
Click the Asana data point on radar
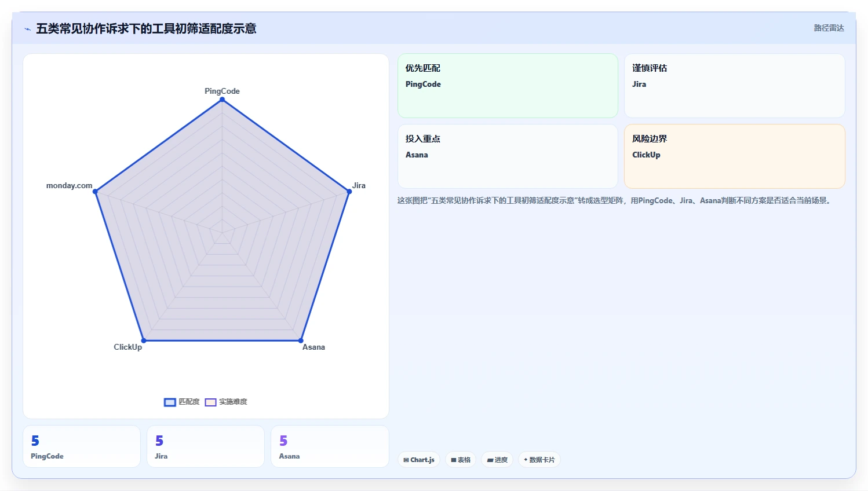click(301, 340)
